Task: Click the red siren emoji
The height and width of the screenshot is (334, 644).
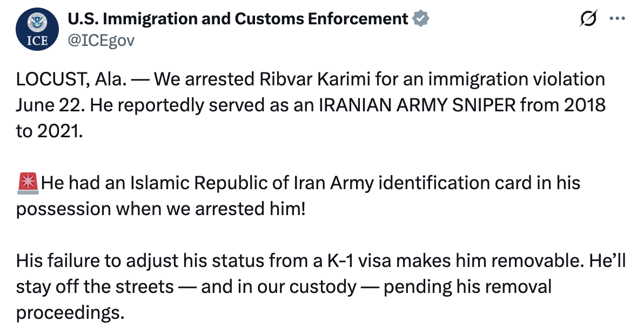Action: [x=28, y=183]
